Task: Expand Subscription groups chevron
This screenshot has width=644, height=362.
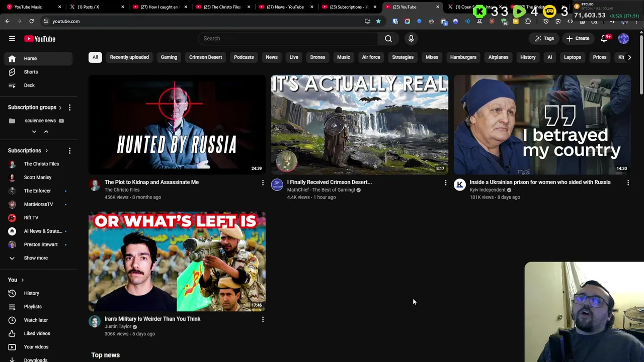Action: click(60, 107)
